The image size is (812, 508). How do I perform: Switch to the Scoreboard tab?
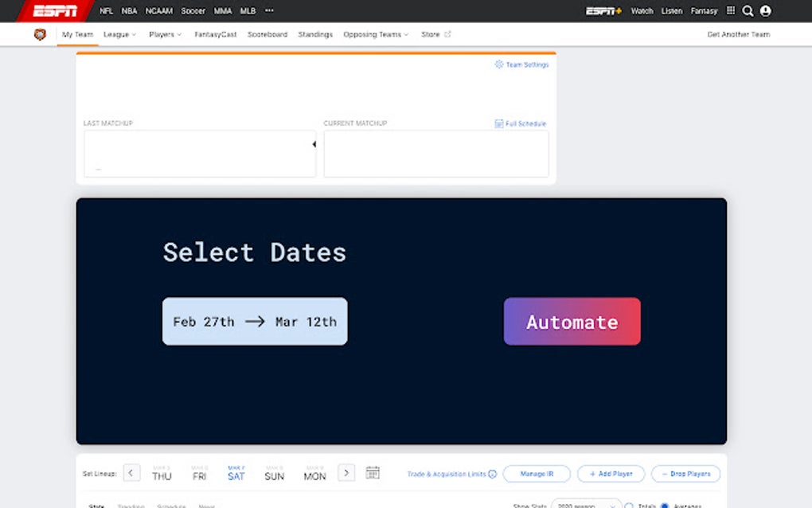[267, 34]
